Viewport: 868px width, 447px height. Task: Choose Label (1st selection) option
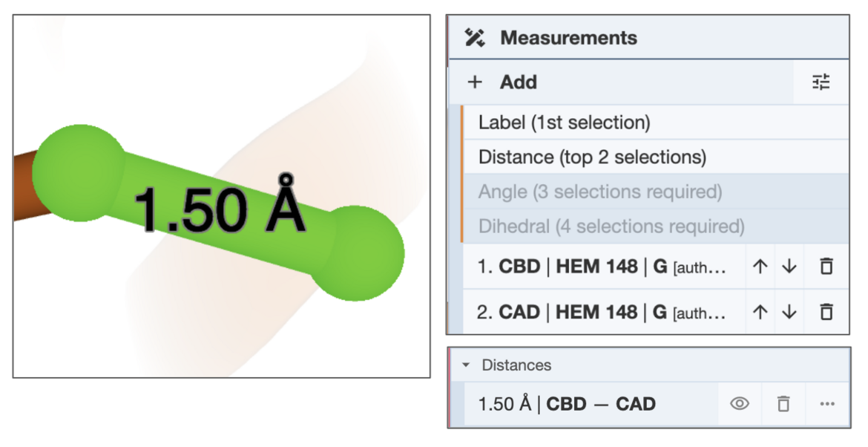click(564, 123)
